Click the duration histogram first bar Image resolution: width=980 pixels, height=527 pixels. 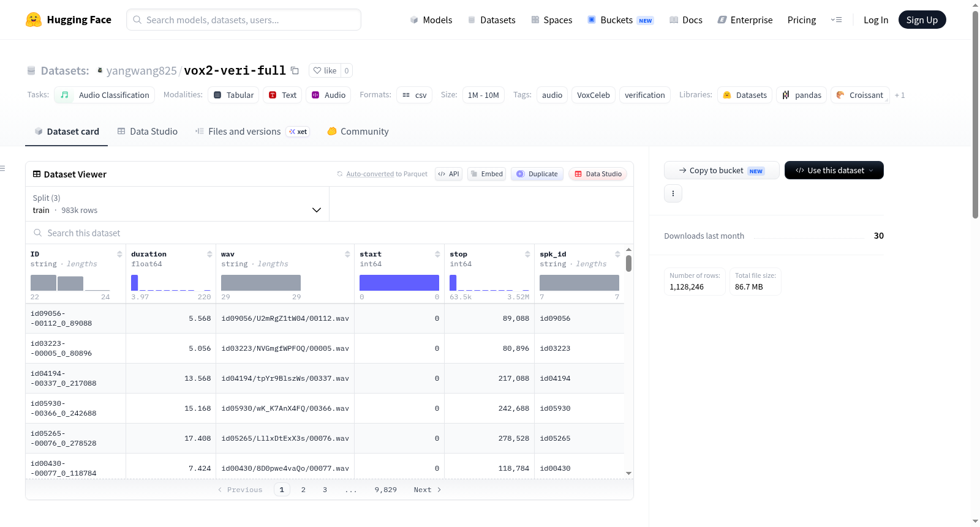point(134,283)
